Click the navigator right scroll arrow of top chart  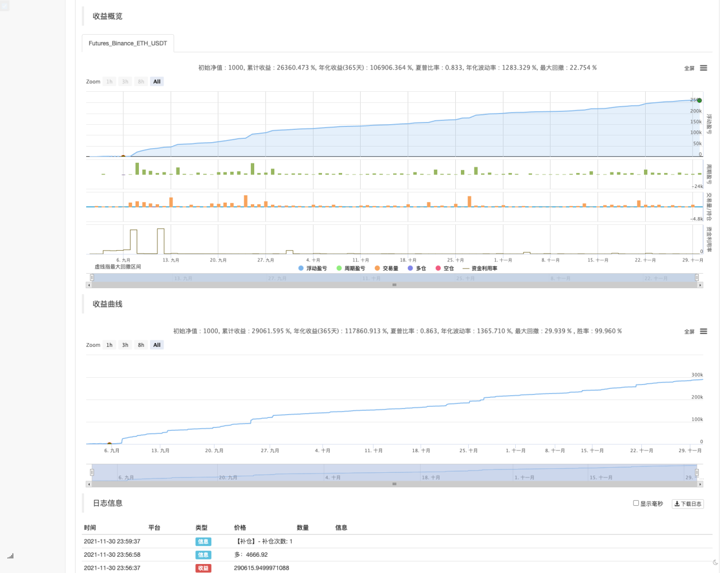(x=700, y=285)
